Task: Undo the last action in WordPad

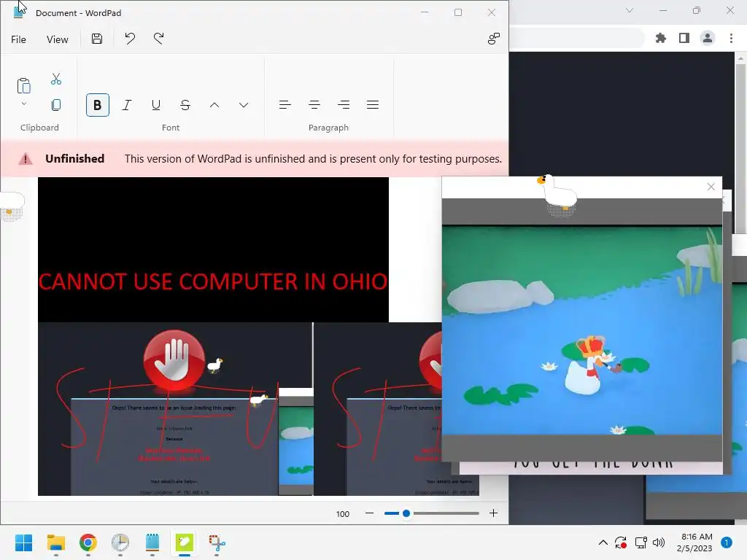Action: coord(130,39)
